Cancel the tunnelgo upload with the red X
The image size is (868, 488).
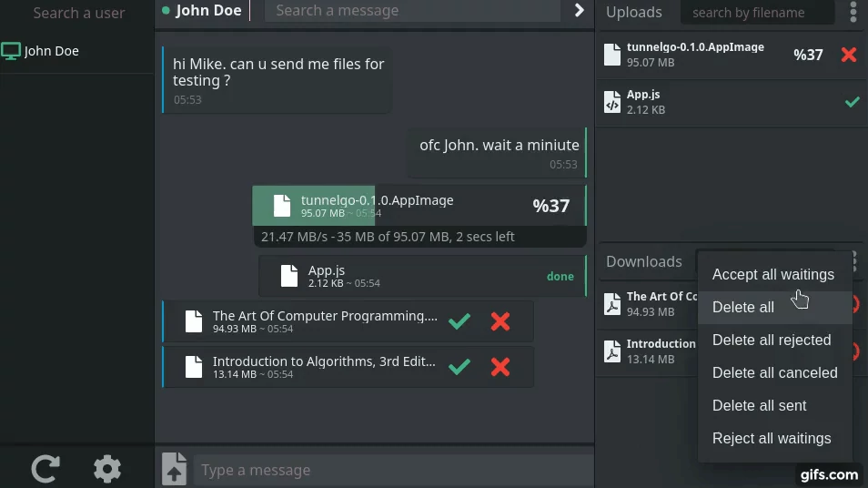[x=849, y=55]
